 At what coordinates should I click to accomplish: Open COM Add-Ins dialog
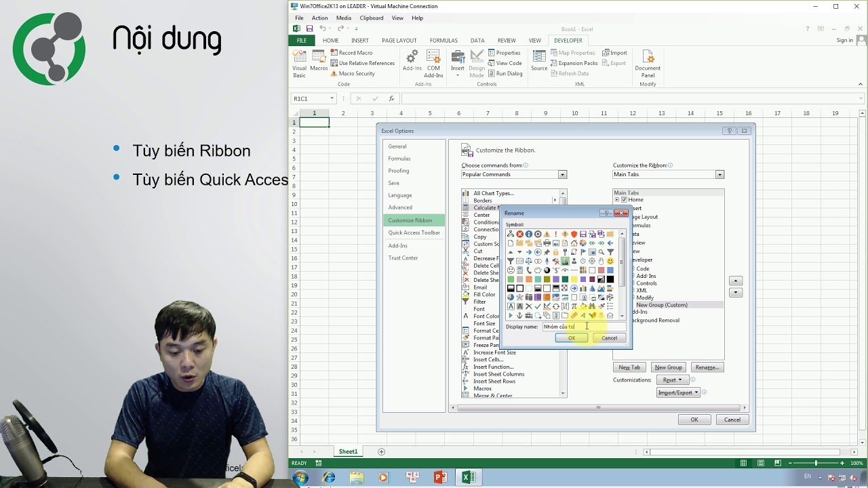coord(434,63)
